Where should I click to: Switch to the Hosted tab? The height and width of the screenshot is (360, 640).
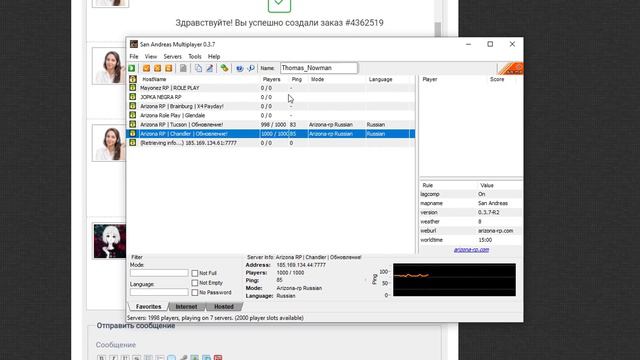(224, 307)
